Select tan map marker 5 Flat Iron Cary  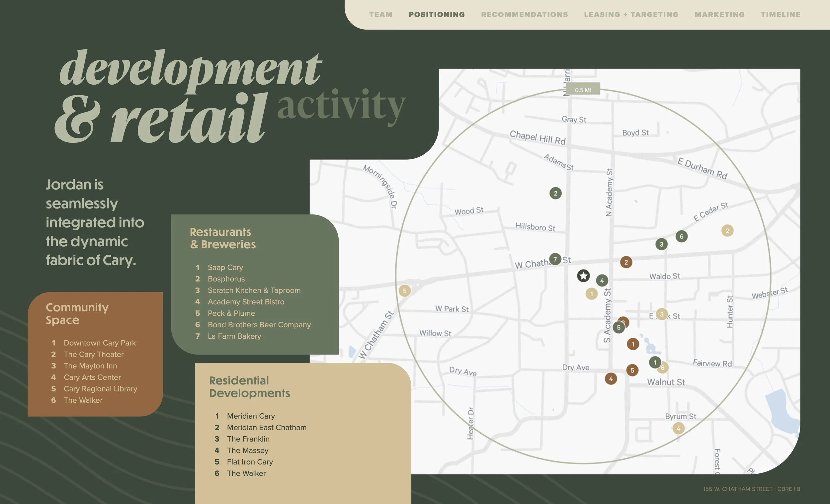click(405, 291)
